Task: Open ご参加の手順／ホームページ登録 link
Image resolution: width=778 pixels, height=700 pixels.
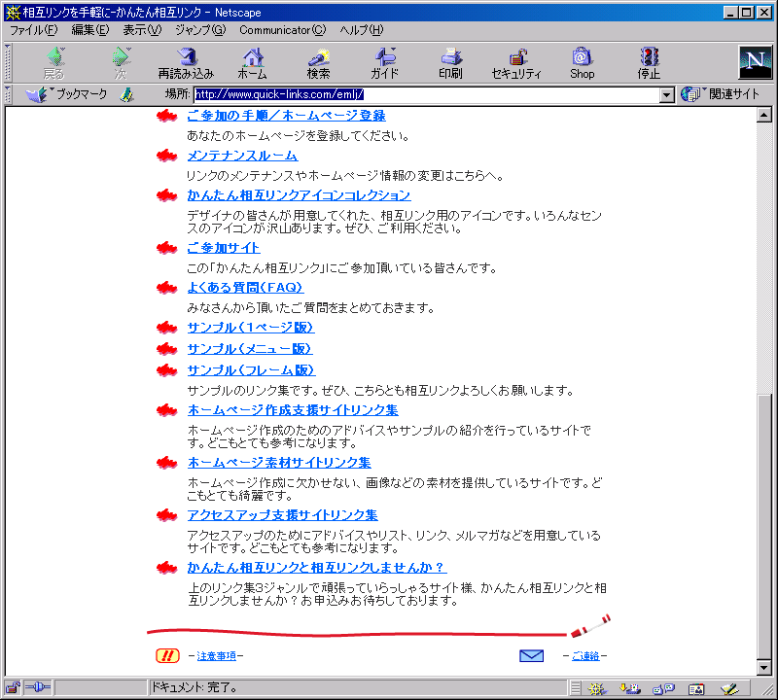Action: coord(286,116)
